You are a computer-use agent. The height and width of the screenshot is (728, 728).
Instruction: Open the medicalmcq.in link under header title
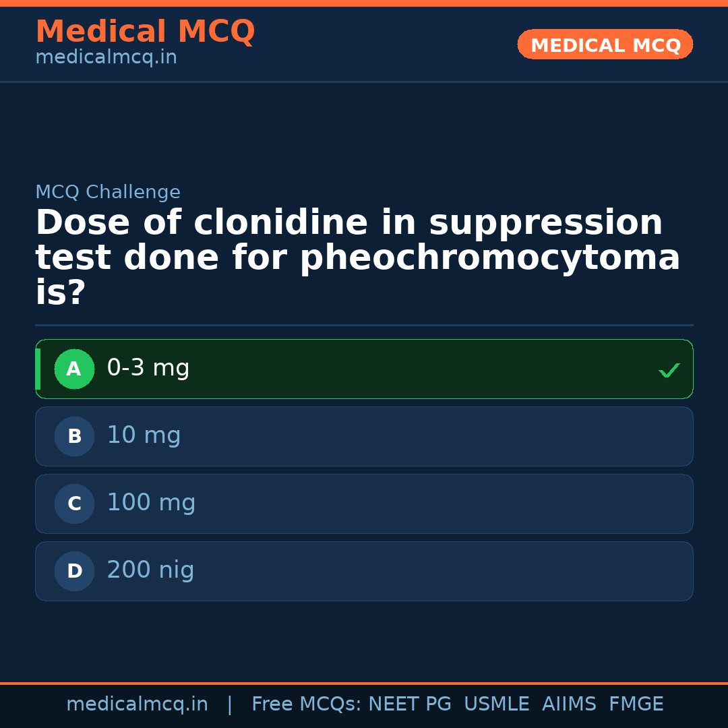(x=106, y=58)
